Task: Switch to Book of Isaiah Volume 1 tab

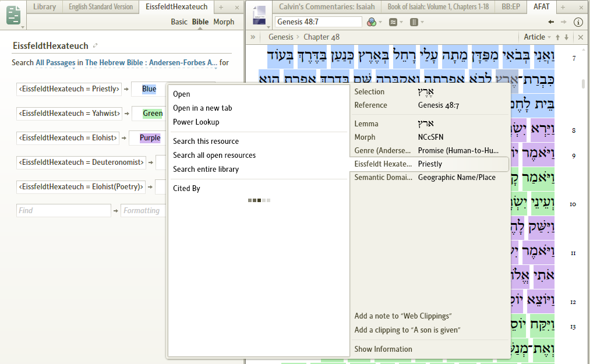Action: pyautogui.click(x=438, y=7)
